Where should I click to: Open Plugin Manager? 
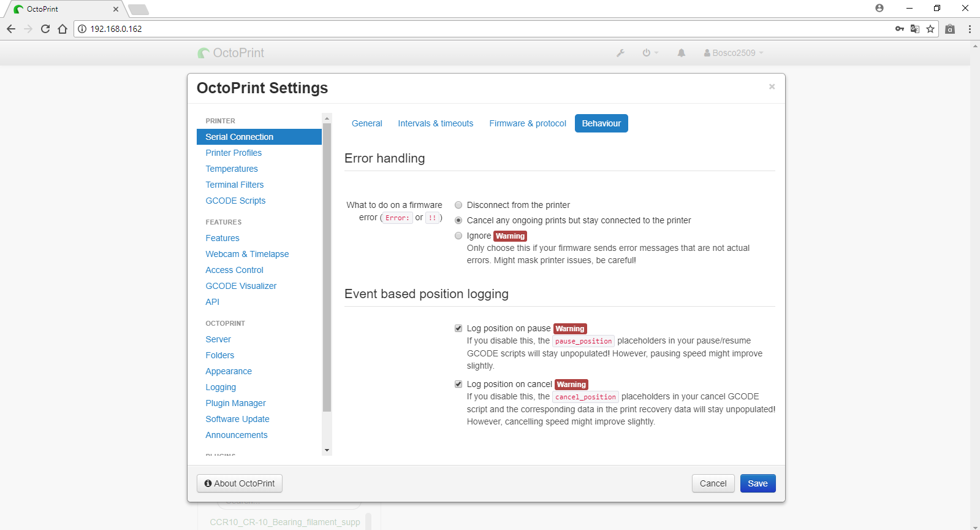coord(259,403)
